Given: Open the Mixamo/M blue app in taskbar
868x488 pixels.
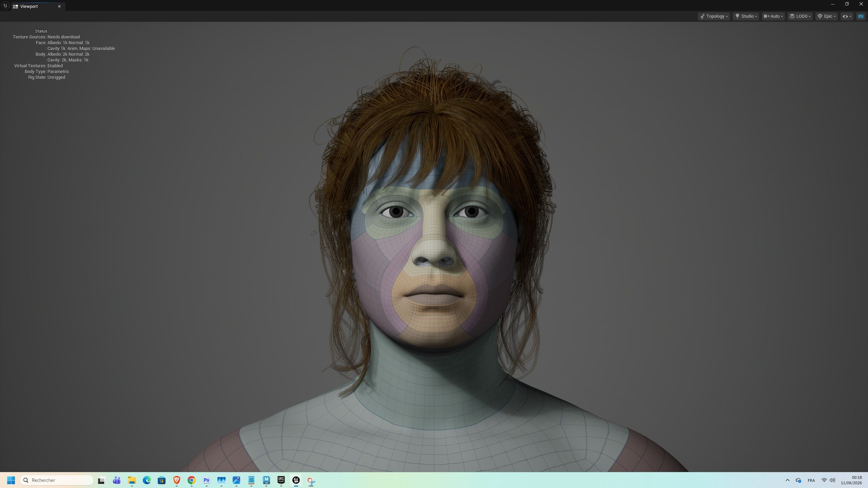Looking at the screenshot, I should [x=266, y=480].
